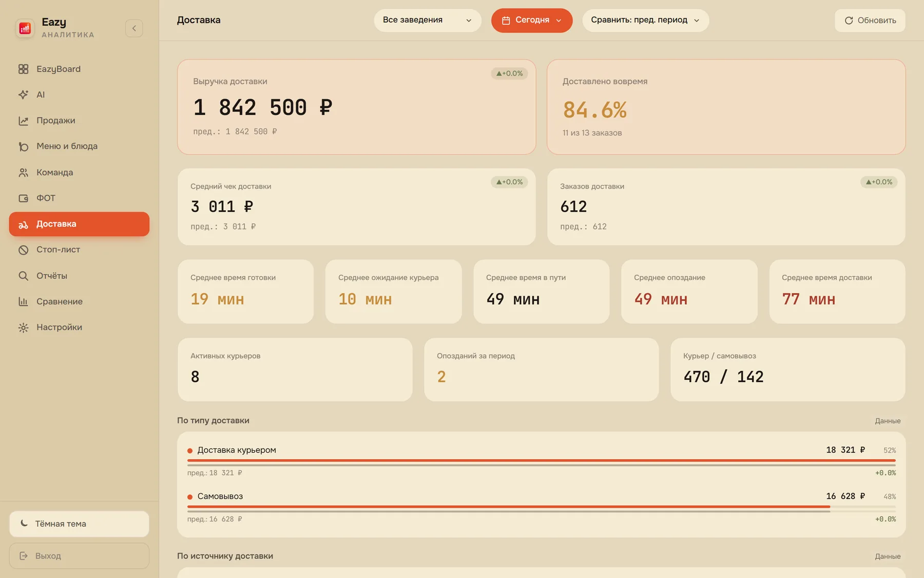Click the Заказов доставки card
This screenshot has height=578, width=924.
[x=726, y=207]
